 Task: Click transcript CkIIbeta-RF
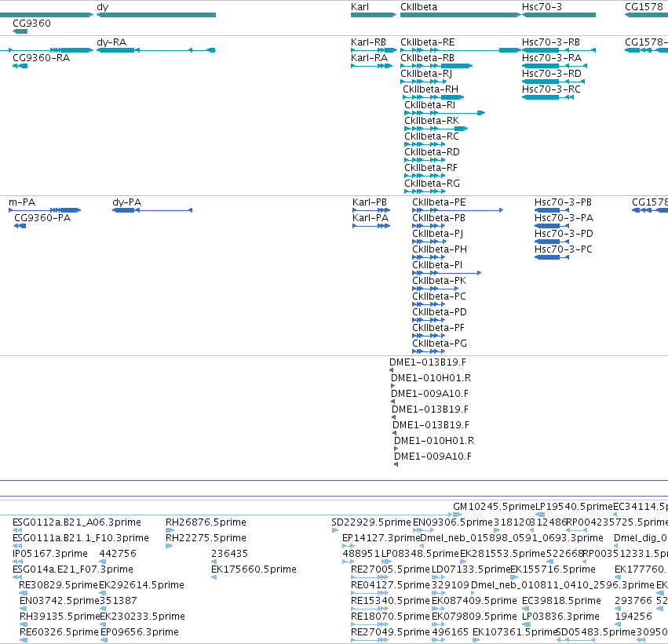click(x=425, y=176)
